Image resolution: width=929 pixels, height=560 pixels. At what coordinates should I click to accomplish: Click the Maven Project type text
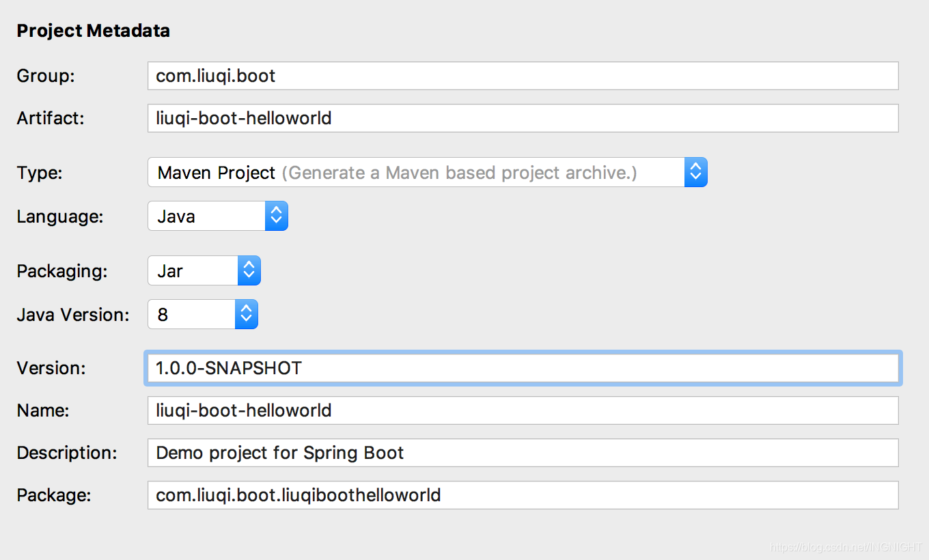click(216, 173)
